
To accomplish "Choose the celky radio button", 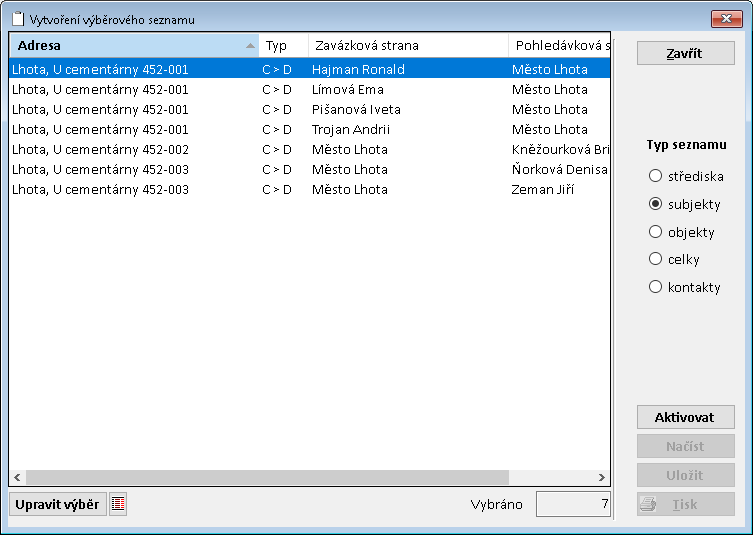I will (656, 259).
